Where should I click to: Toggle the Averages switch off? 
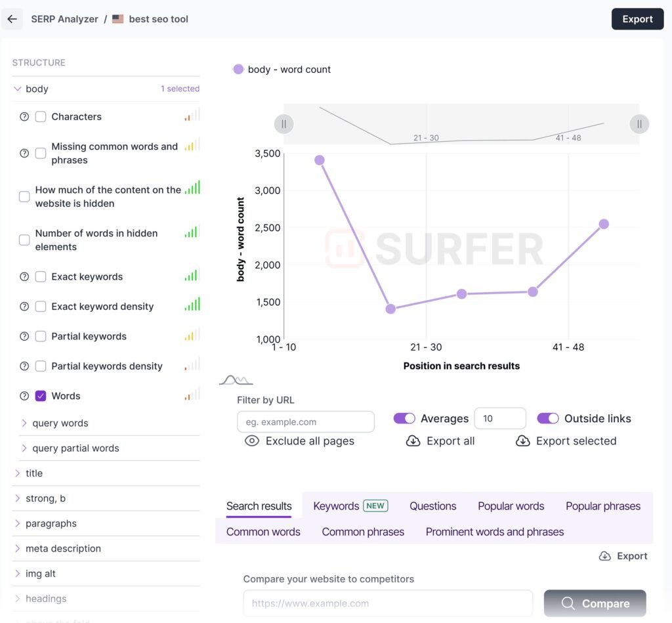pos(404,418)
